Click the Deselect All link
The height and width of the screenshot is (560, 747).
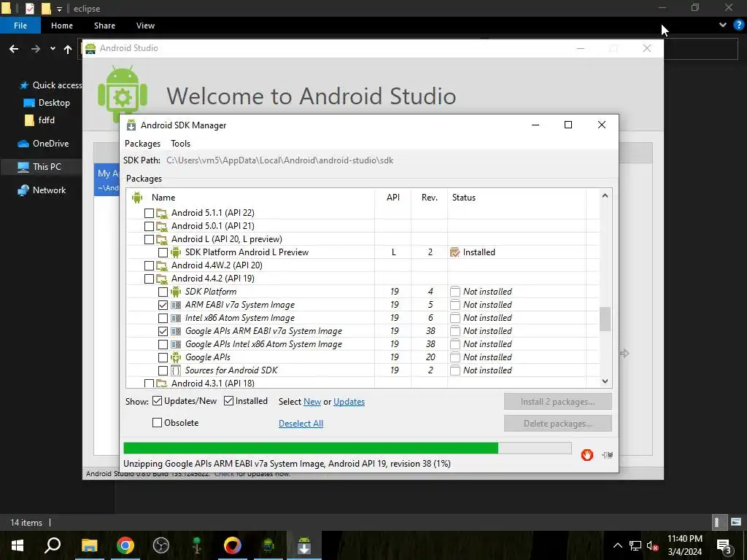pyautogui.click(x=301, y=424)
